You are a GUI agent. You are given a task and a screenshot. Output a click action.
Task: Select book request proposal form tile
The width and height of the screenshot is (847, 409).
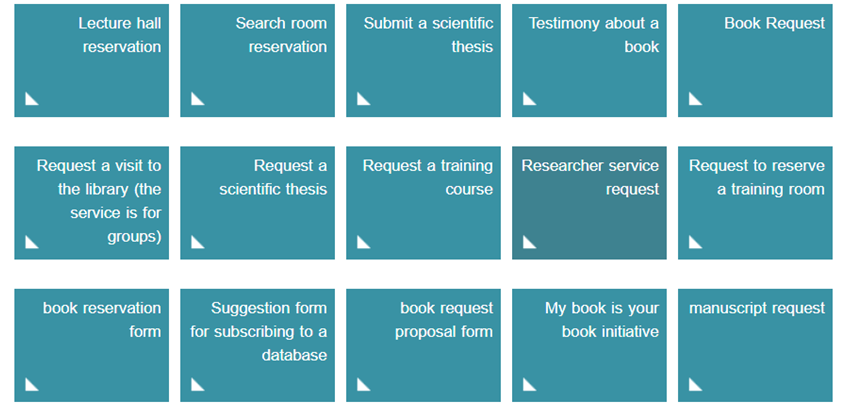click(x=423, y=345)
